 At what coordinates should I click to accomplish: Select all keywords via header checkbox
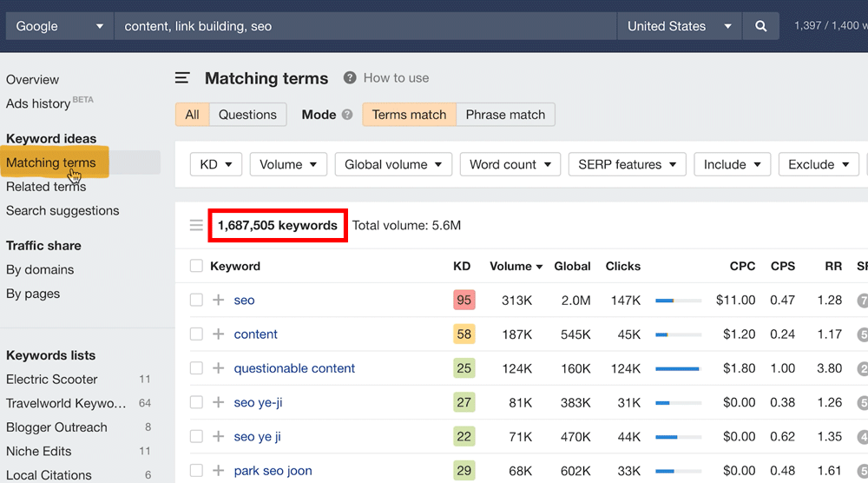tap(196, 267)
